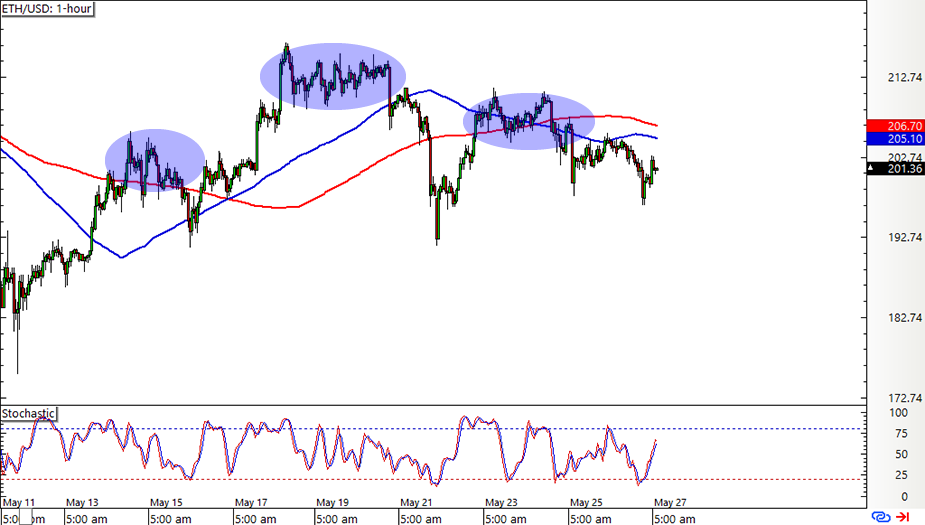The width and height of the screenshot is (925, 525).
Task: Click the 5:00 am label under May 21
Action: [x=421, y=519]
